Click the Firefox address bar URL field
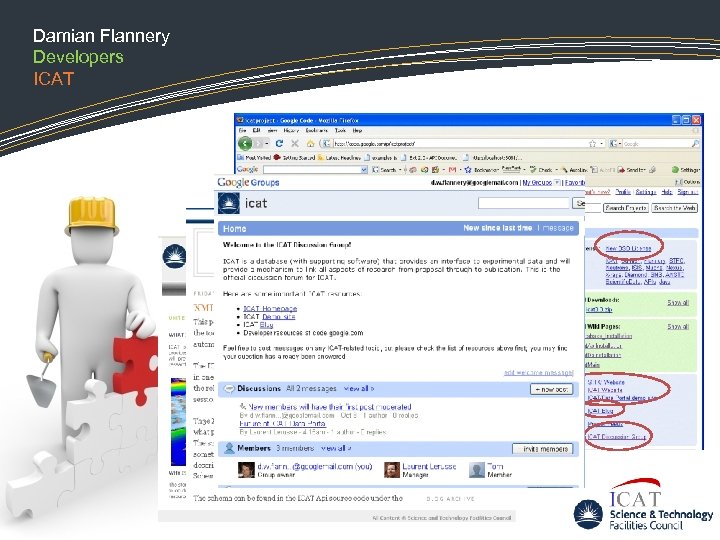The width and height of the screenshot is (720, 540). click(x=459, y=144)
